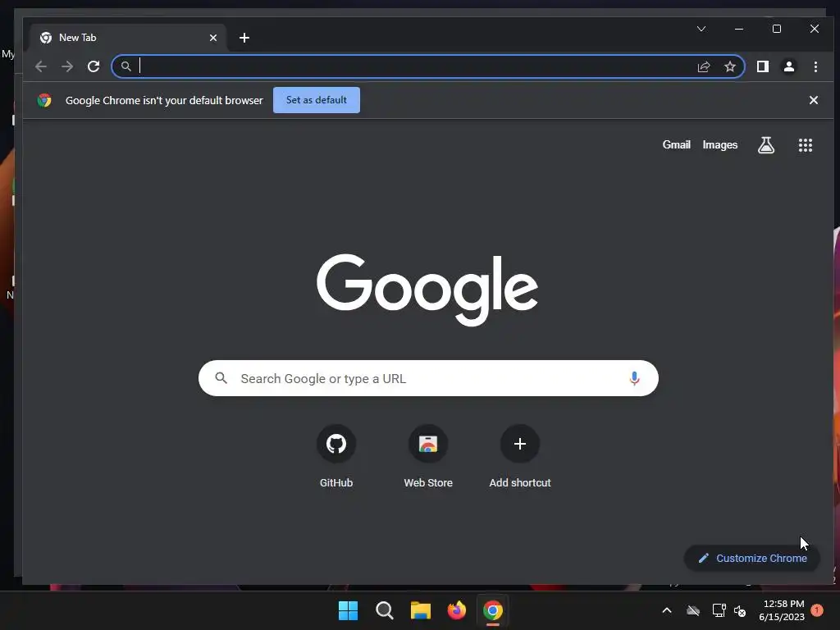Open the Google apps grid
Viewport: 840px width, 630px height.
pos(806,144)
